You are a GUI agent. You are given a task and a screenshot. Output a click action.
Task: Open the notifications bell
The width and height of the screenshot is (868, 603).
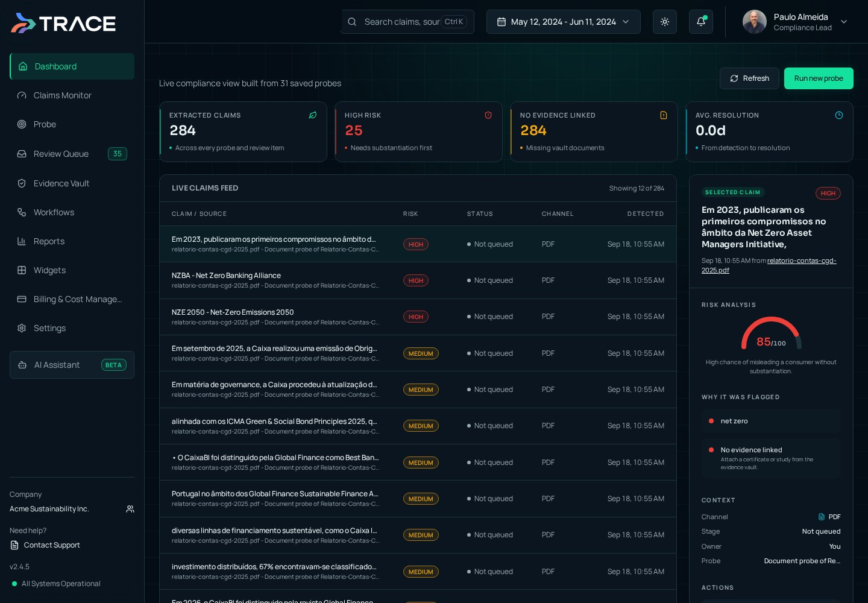pyautogui.click(x=701, y=22)
